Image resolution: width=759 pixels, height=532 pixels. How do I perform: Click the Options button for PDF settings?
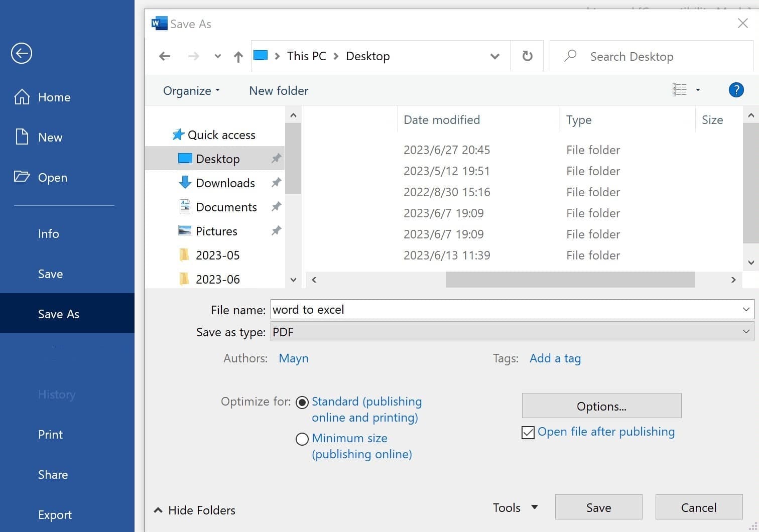601,406
